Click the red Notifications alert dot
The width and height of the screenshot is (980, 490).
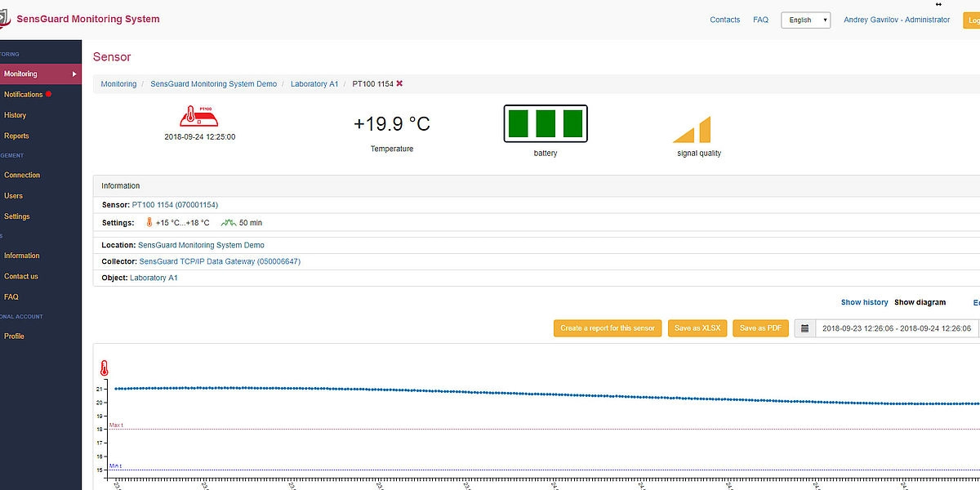49,94
